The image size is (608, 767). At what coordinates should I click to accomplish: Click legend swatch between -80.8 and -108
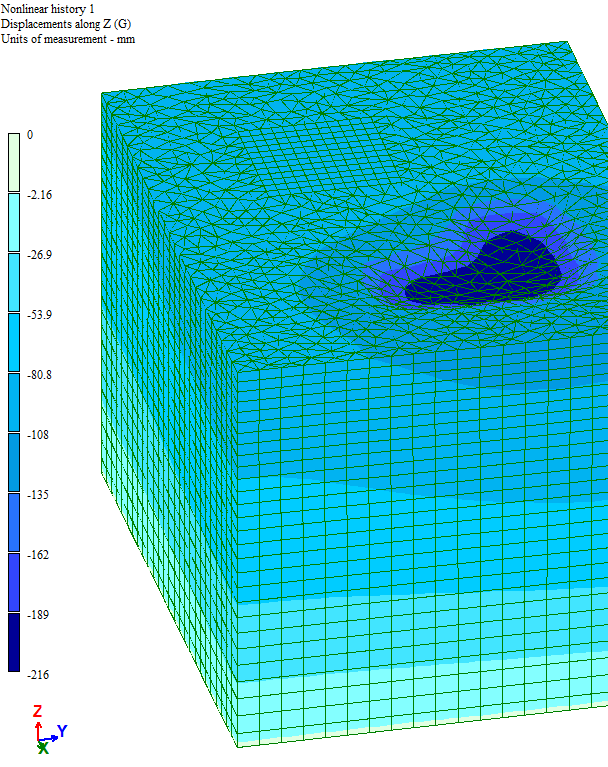click(14, 402)
